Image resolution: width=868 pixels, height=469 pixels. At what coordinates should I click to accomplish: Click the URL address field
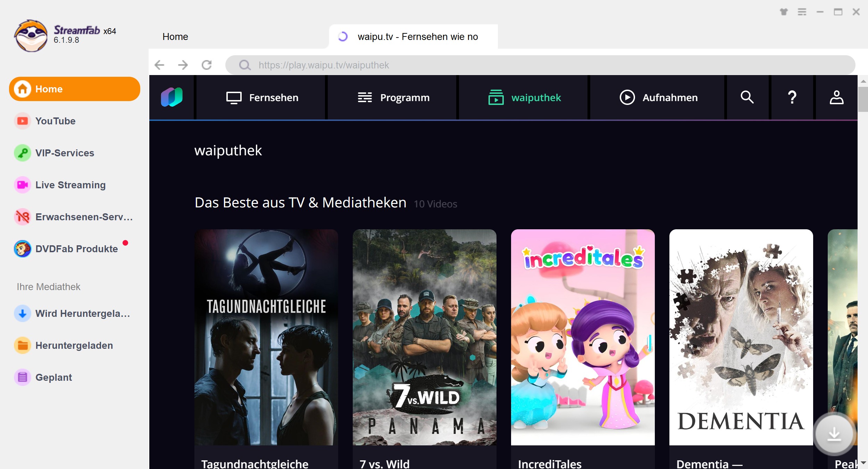point(540,65)
